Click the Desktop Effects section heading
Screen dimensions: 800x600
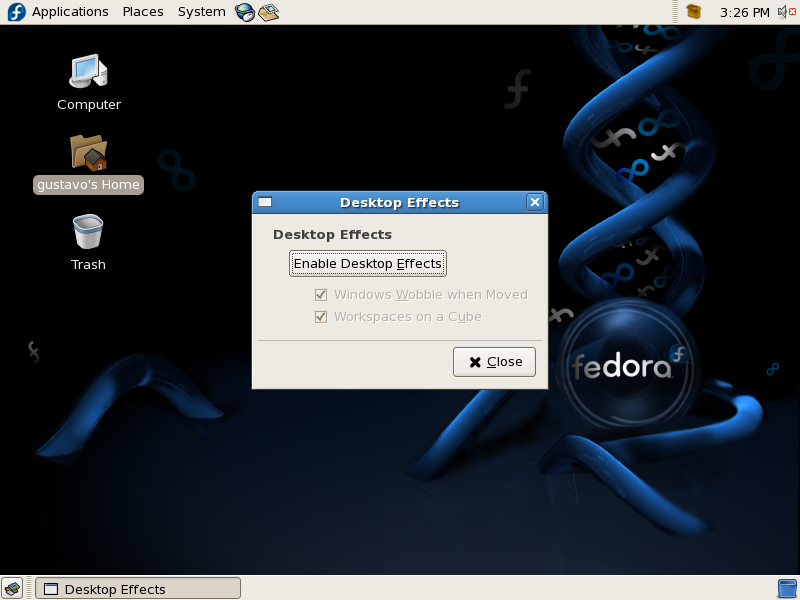click(332, 235)
